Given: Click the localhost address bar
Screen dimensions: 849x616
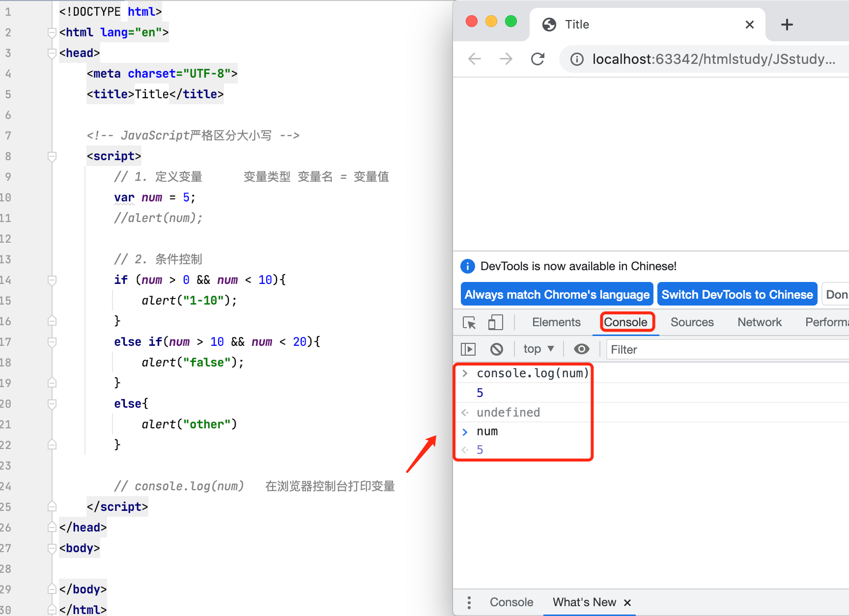Looking at the screenshot, I should tap(713, 59).
